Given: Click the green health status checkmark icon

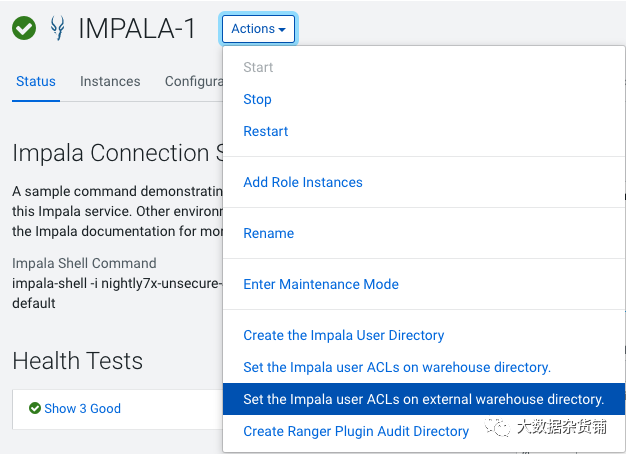Looking at the screenshot, I should click(x=24, y=29).
